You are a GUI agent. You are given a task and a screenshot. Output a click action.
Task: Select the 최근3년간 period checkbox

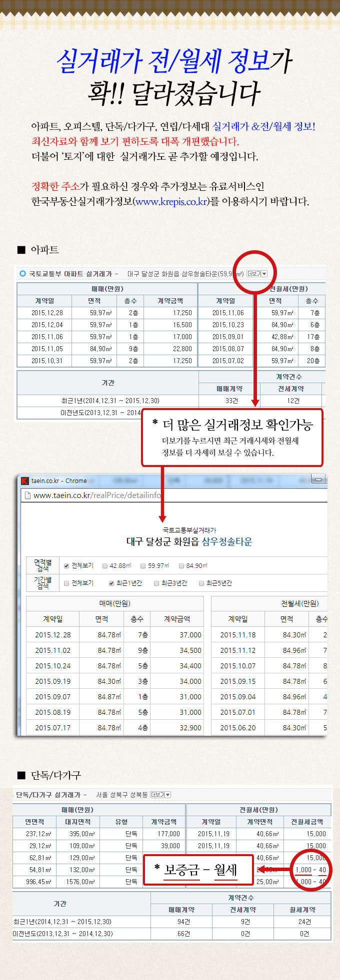tap(156, 583)
